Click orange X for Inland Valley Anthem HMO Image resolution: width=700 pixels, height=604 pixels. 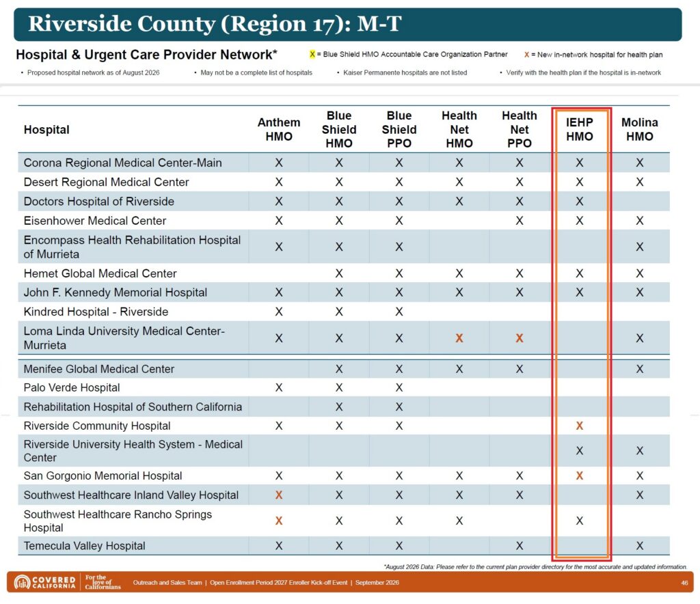(x=279, y=495)
